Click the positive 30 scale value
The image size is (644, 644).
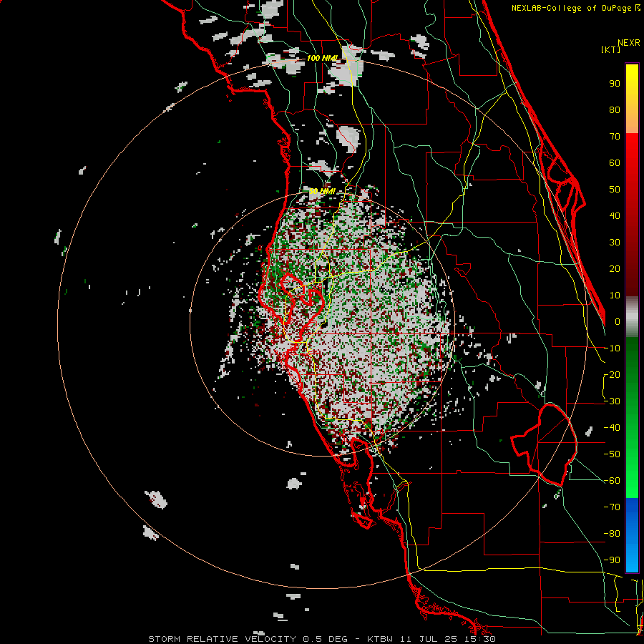(x=615, y=243)
